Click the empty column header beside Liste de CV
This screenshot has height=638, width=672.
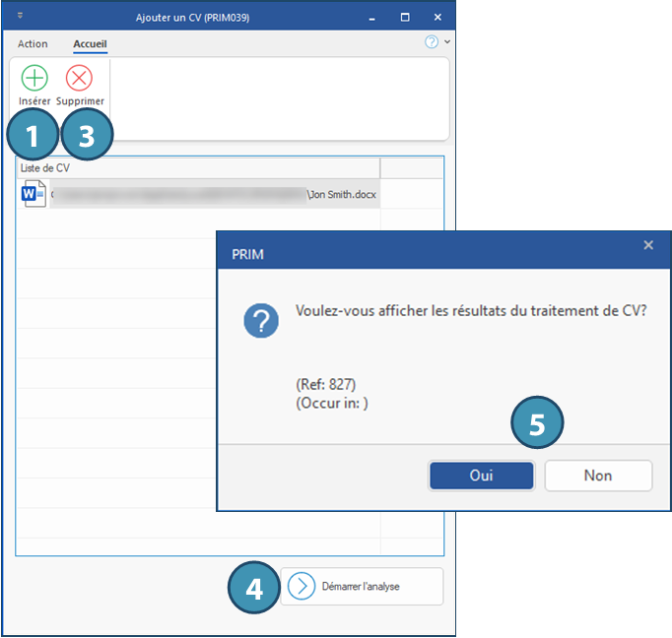click(411, 167)
